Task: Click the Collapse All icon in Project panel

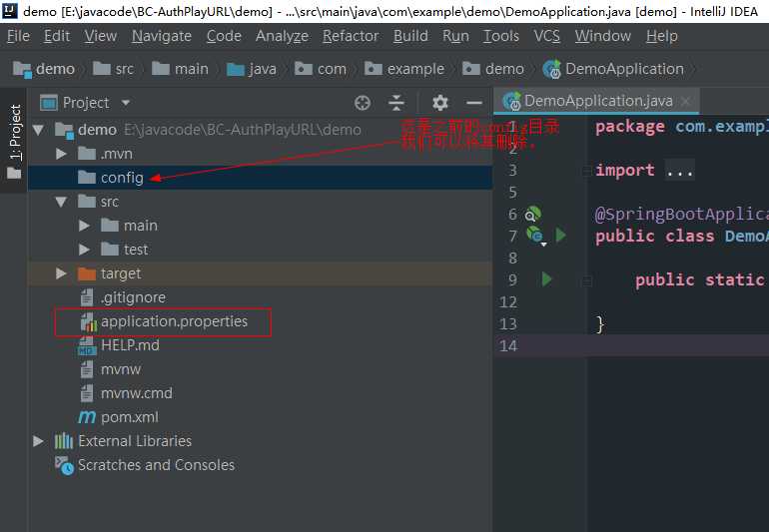Action: [396, 103]
